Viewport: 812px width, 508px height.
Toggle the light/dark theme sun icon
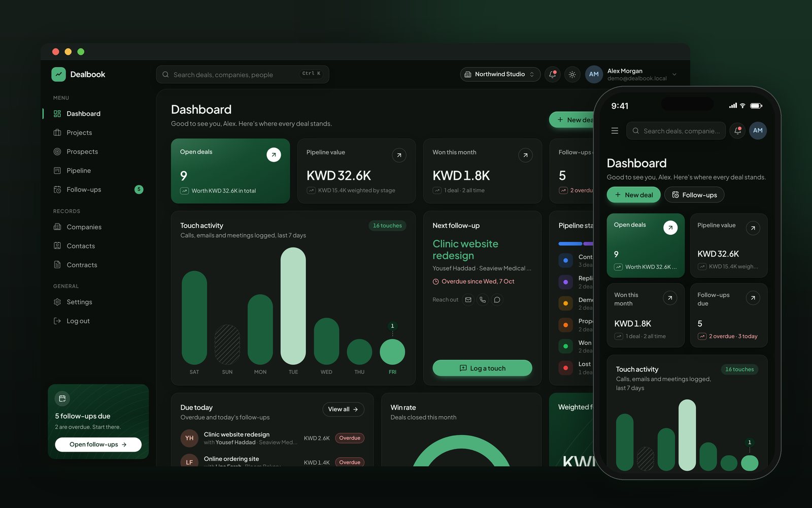point(572,74)
